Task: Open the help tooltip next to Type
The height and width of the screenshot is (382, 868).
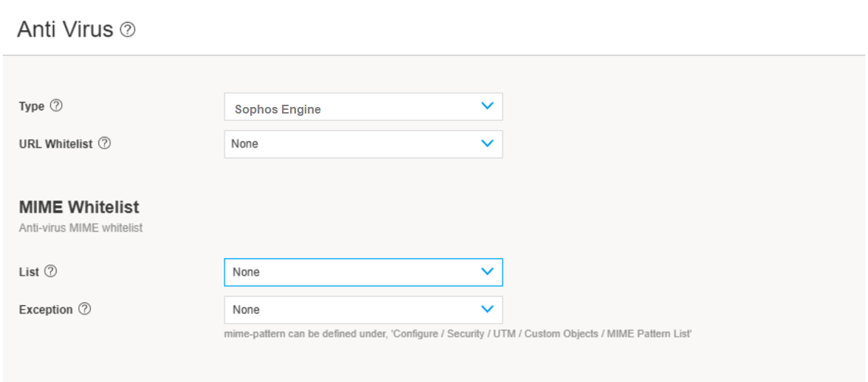Action: [x=56, y=106]
